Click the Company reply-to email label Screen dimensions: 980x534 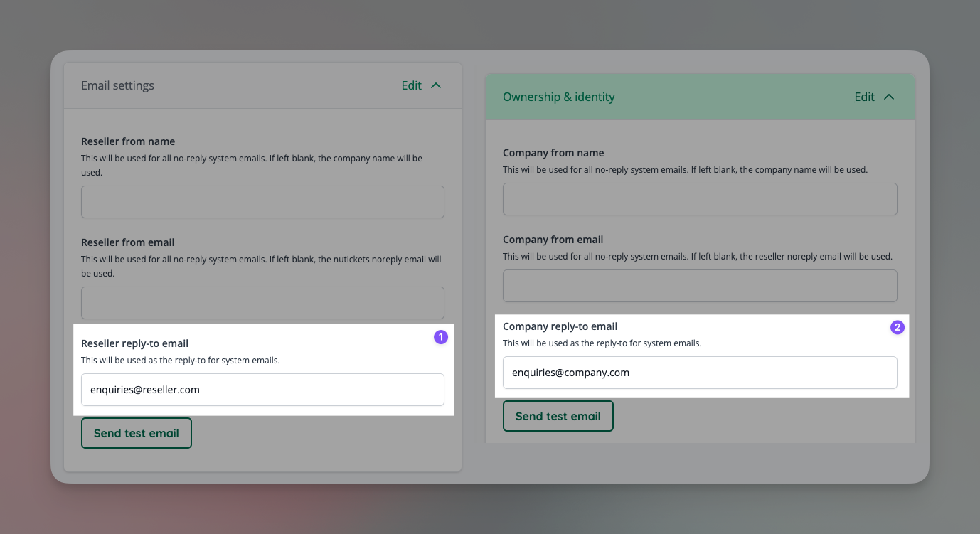pyautogui.click(x=560, y=326)
